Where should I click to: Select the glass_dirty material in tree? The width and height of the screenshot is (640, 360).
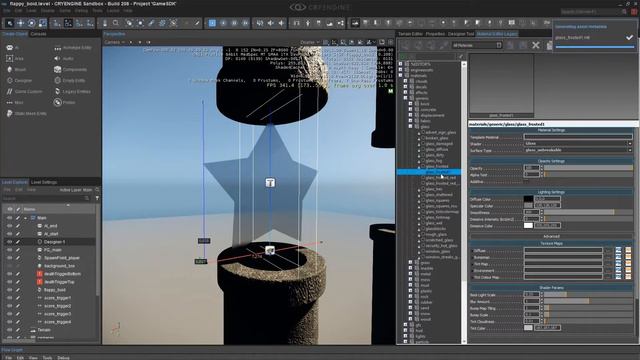point(435,155)
